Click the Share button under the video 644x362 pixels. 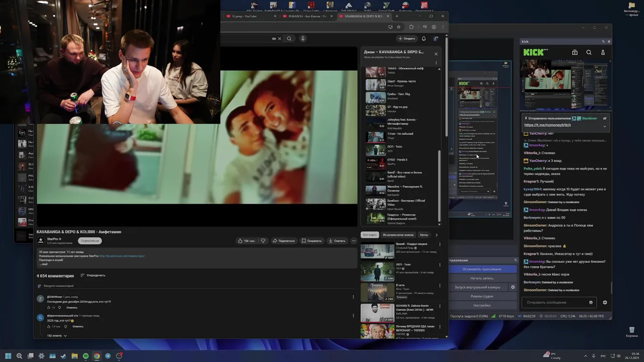click(x=284, y=241)
